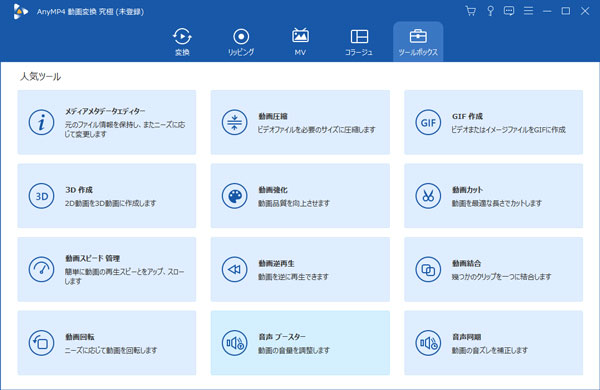Open the feedback chat bubble icon

pyautogui.click(x=509, y=11)
